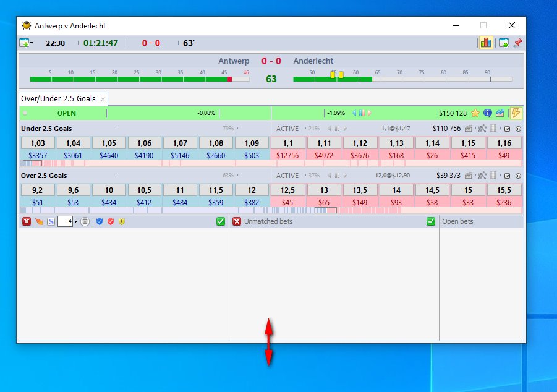Toggle the red shield icon
557x392 pixels.
point(111,221)
